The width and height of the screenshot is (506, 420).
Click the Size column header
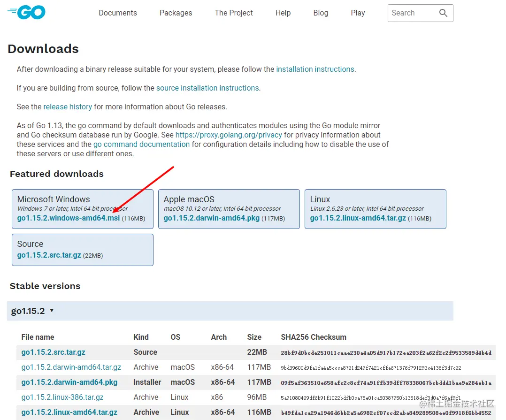click(x=254, y=337)
